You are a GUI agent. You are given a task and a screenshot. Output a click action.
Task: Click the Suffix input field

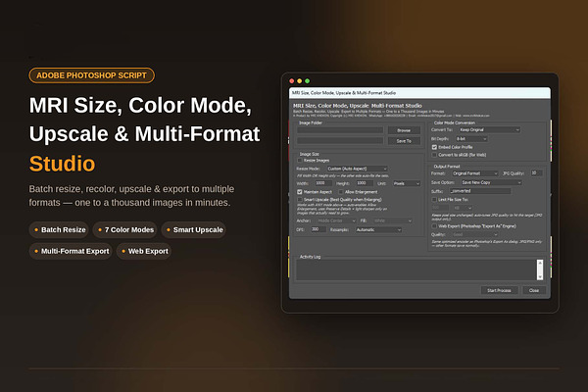[480, 191]
